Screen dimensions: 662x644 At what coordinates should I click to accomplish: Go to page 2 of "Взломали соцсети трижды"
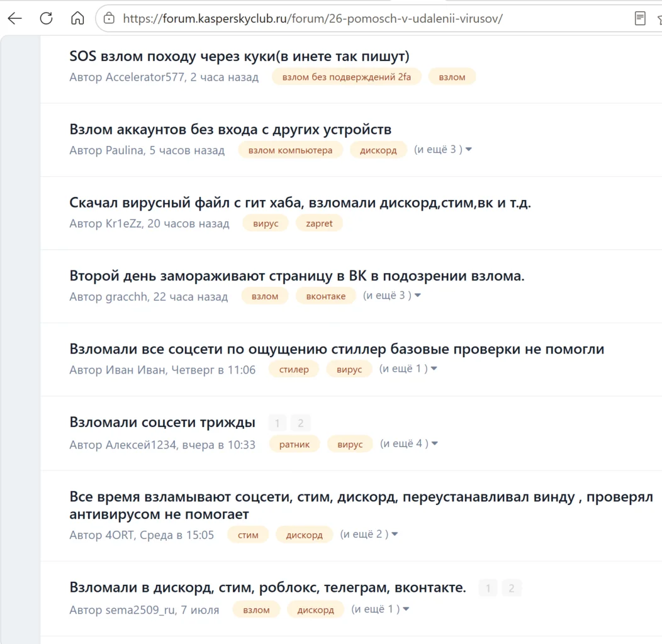coord(301,423)
